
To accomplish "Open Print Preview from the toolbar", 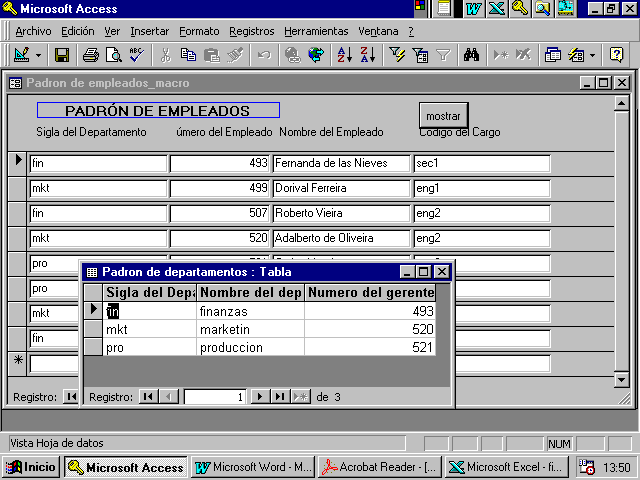I will click(x=113, y=55).
